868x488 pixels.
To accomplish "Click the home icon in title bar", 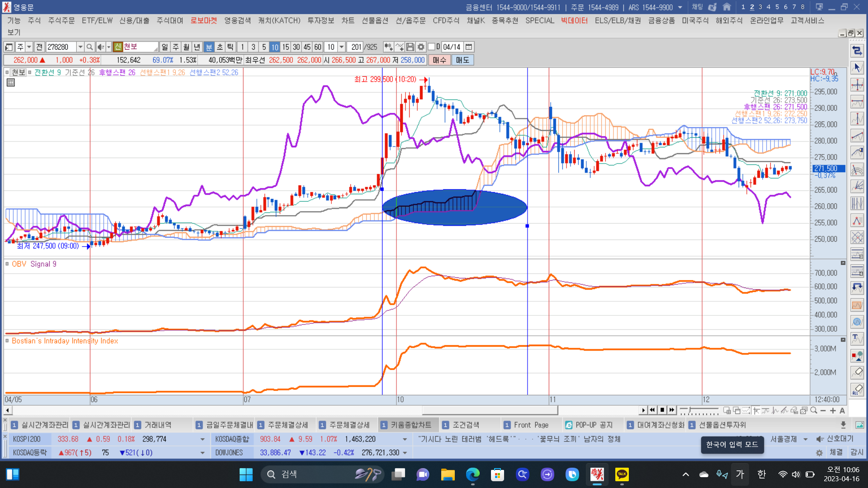I will point(727,7).
